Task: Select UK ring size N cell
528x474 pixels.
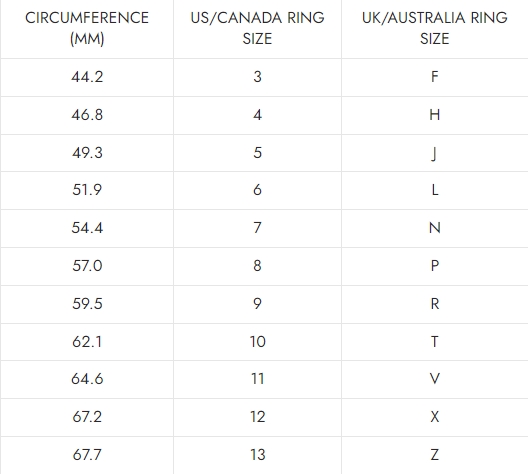Action: (435, 228)
